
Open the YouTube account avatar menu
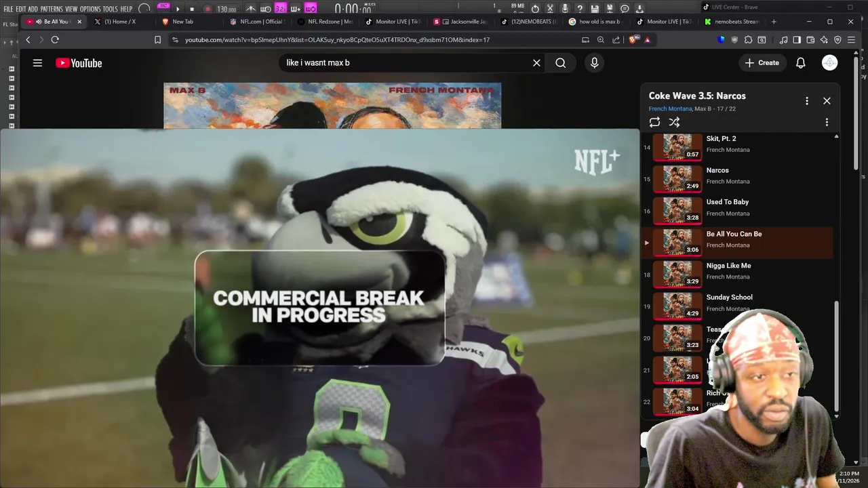coord(829,63)
